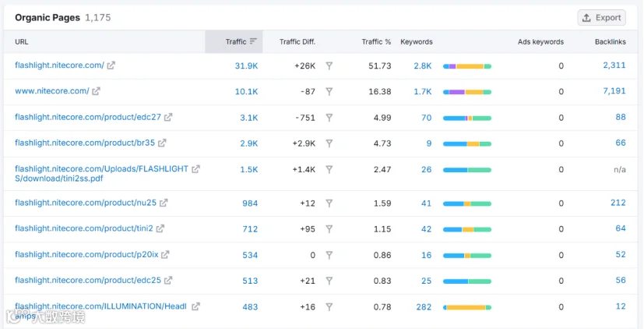Click the Keywords column header
Image resolution: width=644 pixels, height=329 pixels.
(x=417, y=41)
